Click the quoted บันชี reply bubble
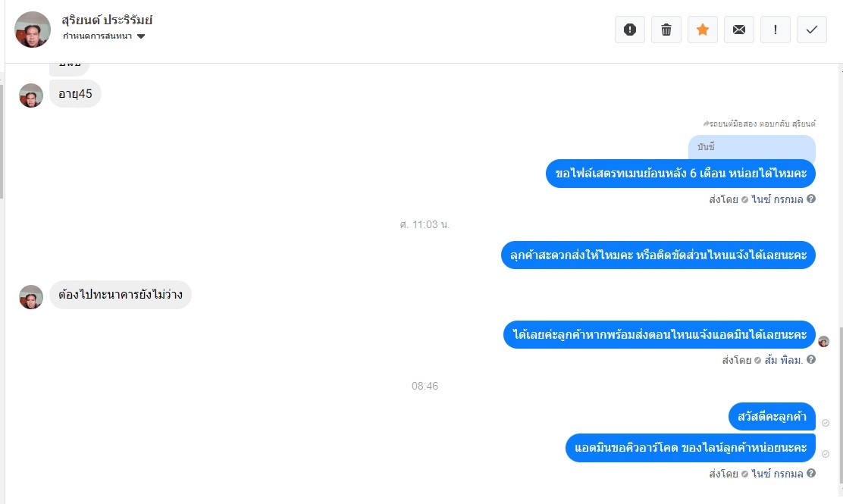The width and height of the screenshot is (843, 504). tap(751, 147)
